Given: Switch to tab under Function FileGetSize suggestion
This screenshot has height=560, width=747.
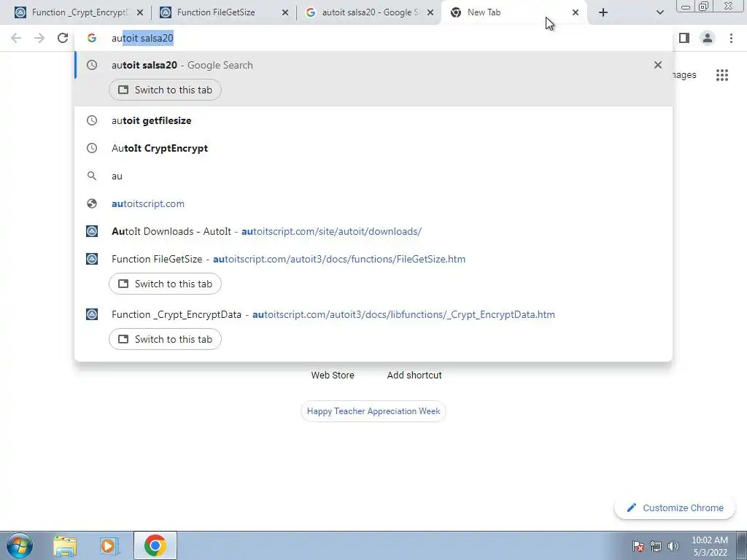Looking at the screenshot, I should coord(166,284).
